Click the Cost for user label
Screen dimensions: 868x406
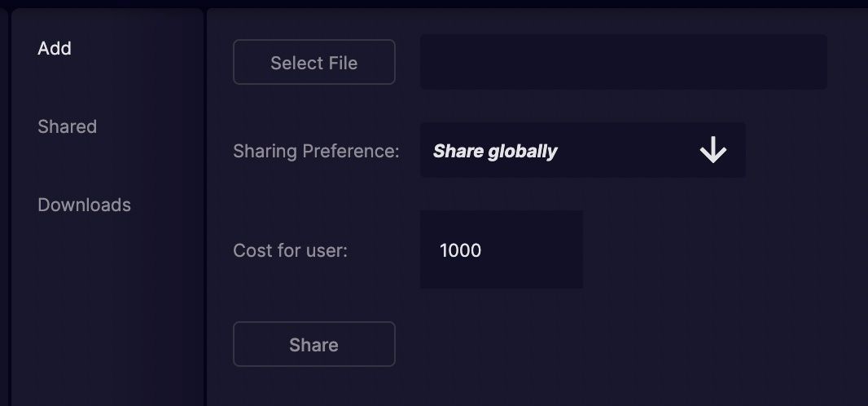pos(290,250)
